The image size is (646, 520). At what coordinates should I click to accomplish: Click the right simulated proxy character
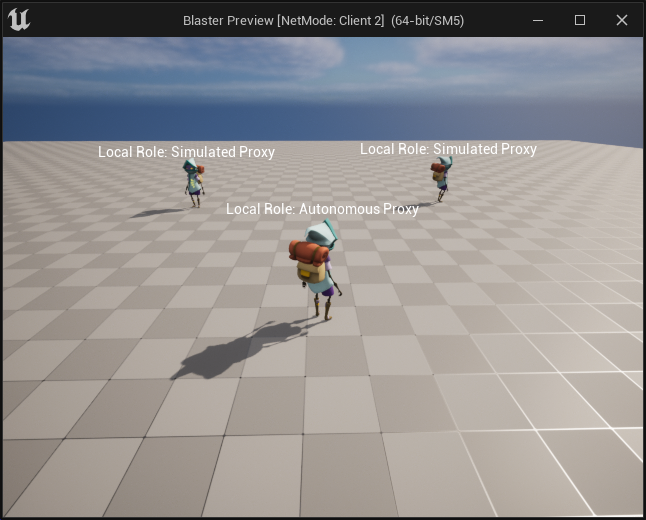(x=441, y=178)
